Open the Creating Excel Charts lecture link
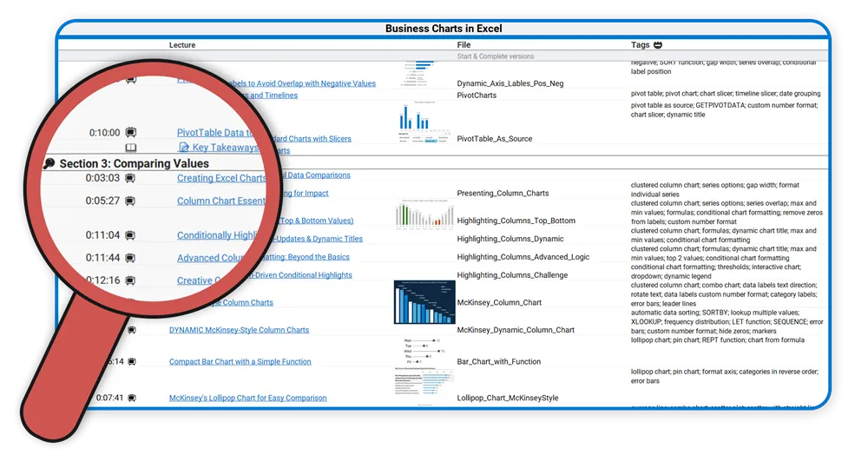868x455 pixels. 221,178
